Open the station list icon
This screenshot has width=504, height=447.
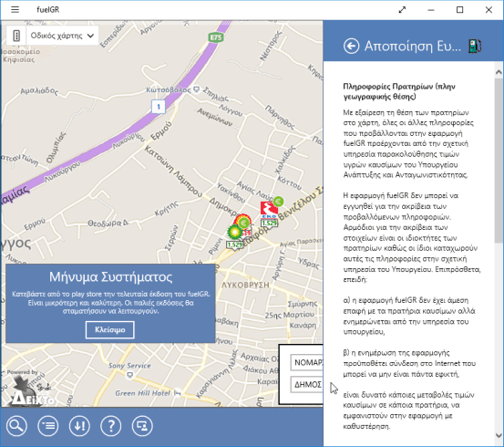[x=48, y=426]
